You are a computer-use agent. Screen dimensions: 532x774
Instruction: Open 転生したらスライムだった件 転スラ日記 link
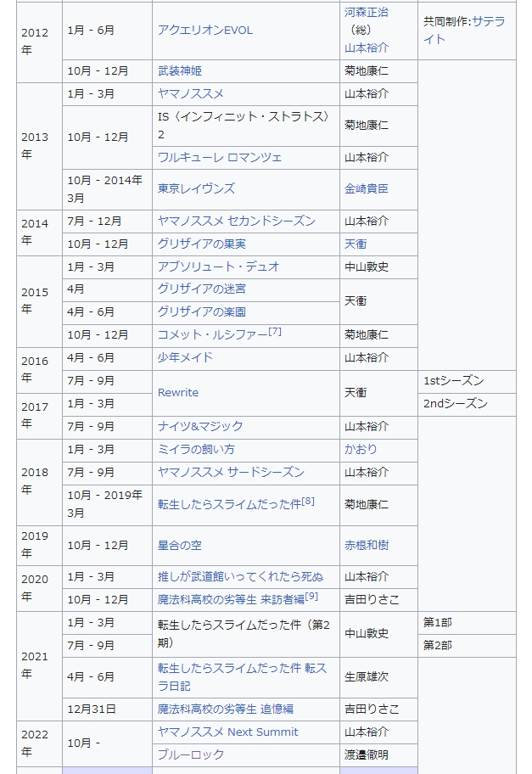(242, 677)
